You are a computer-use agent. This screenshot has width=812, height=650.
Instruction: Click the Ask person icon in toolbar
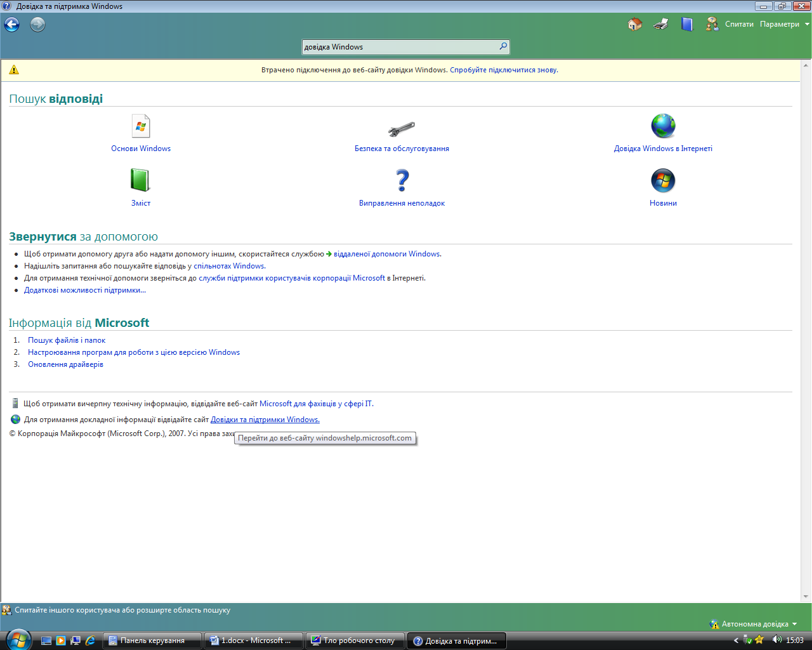point(712,24)
